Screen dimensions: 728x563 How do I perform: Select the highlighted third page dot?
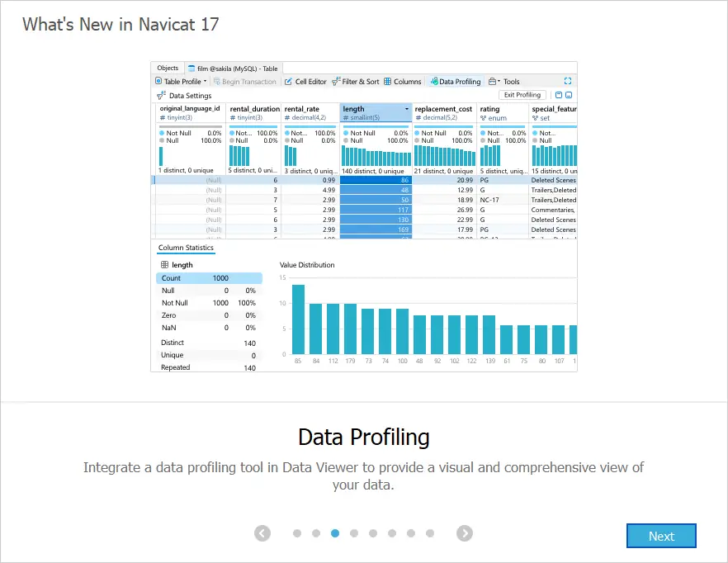pos(335,533)
